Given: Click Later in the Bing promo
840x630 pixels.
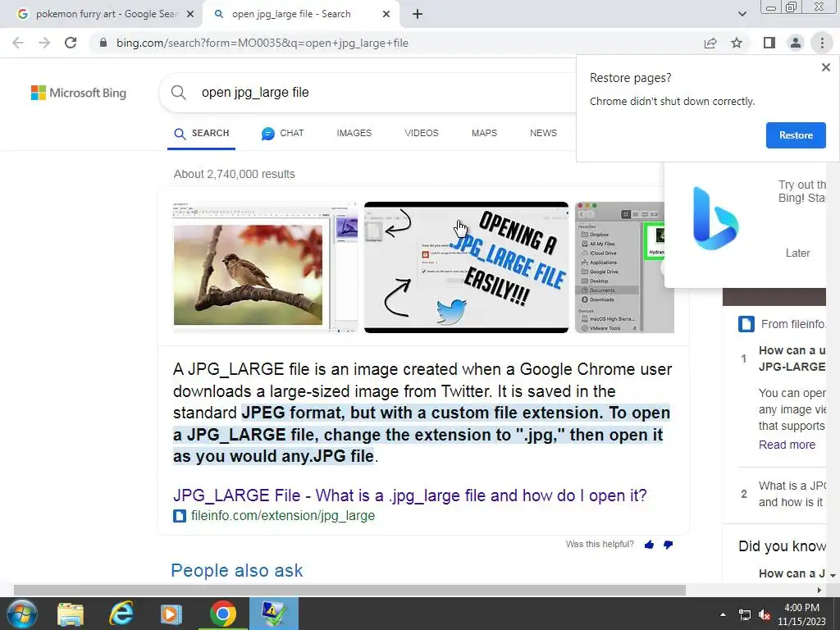Looking at the screenshot, I should click(797, 253).
